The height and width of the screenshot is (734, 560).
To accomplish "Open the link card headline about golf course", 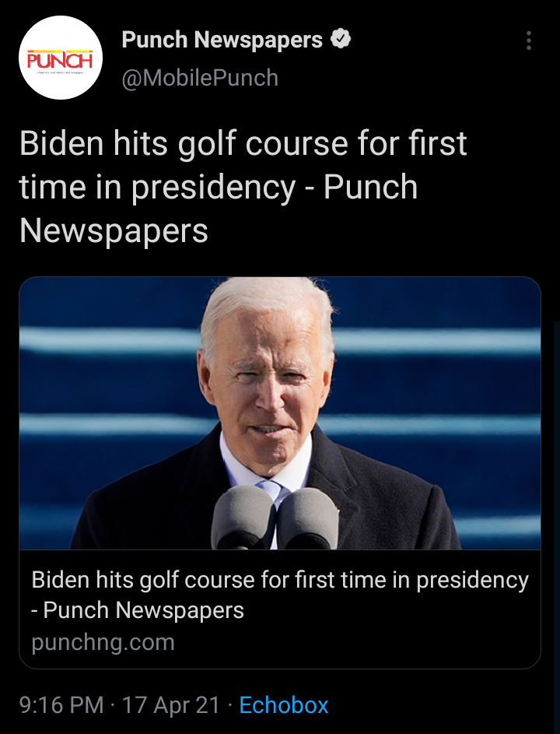I will click(280, 595).
